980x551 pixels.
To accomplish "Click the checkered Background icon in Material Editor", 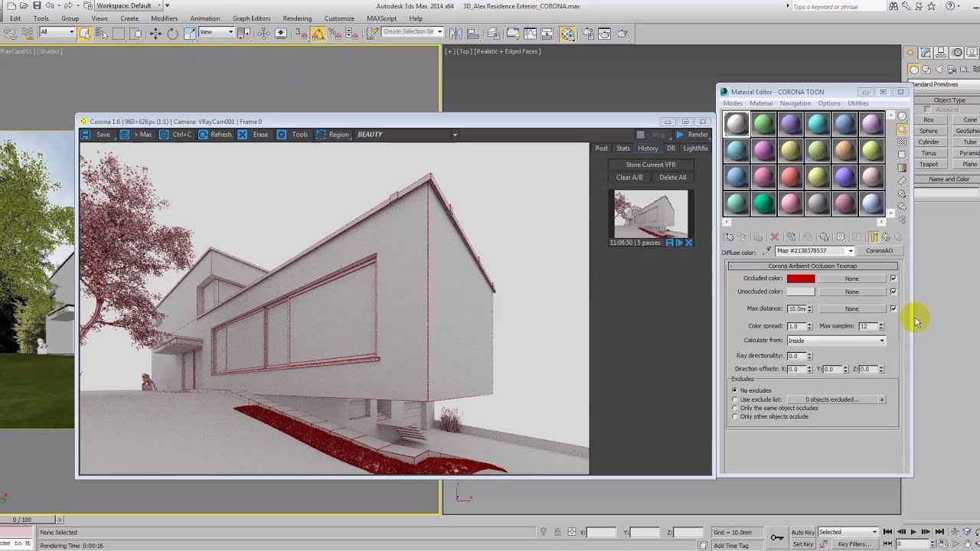I will pyautogui.click(x=903, y=142).
